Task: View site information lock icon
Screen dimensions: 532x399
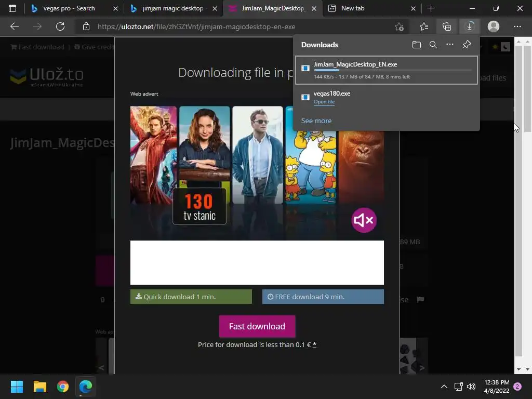Action: (x=86, y=26)
